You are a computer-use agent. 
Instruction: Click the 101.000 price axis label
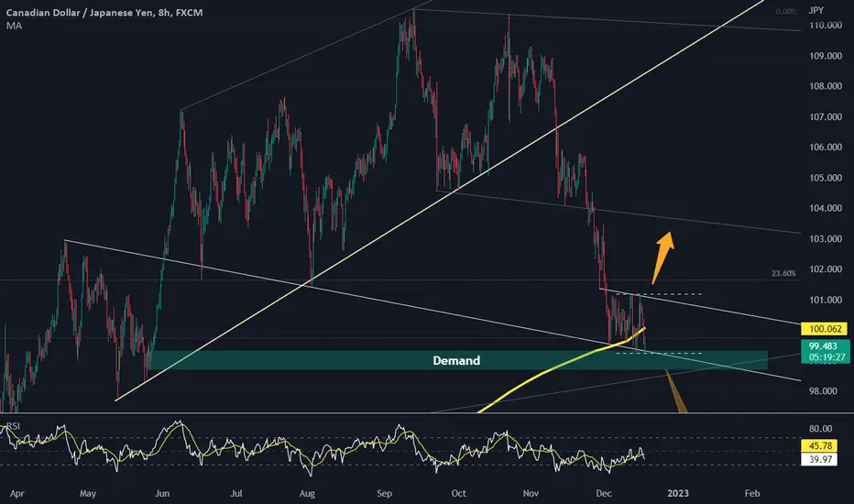pyautogui.click(x=826, y=300)
